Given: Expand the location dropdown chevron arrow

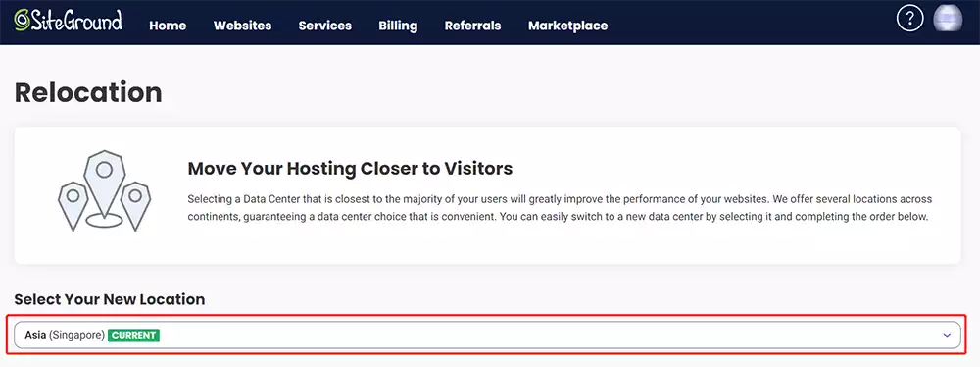Looking at the screenshot, I should click(x=947, y=335).
